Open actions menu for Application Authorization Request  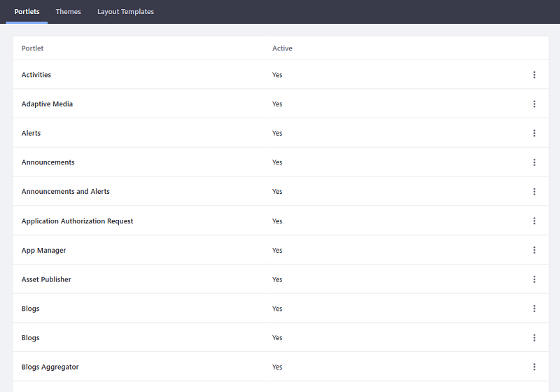pos(534,221)
